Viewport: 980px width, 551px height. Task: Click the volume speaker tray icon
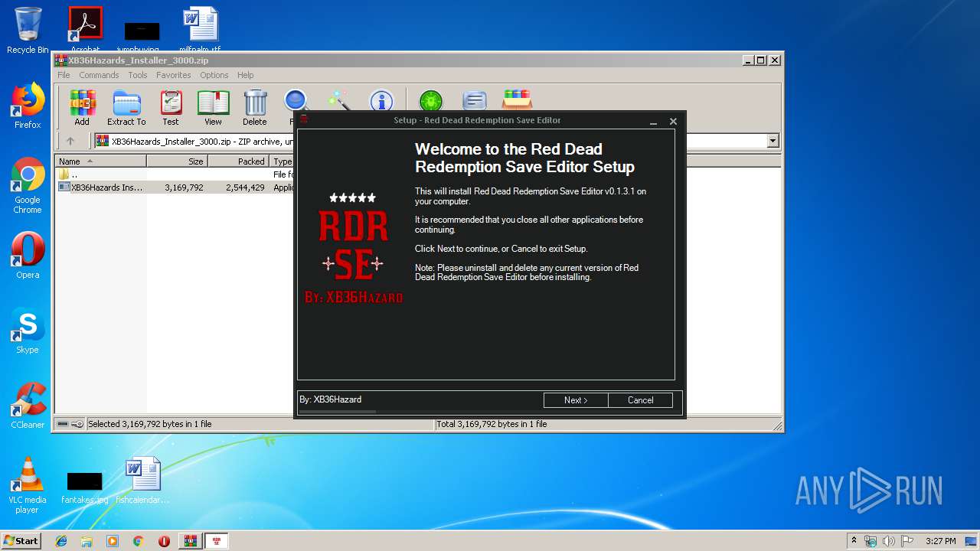[889, 541]
